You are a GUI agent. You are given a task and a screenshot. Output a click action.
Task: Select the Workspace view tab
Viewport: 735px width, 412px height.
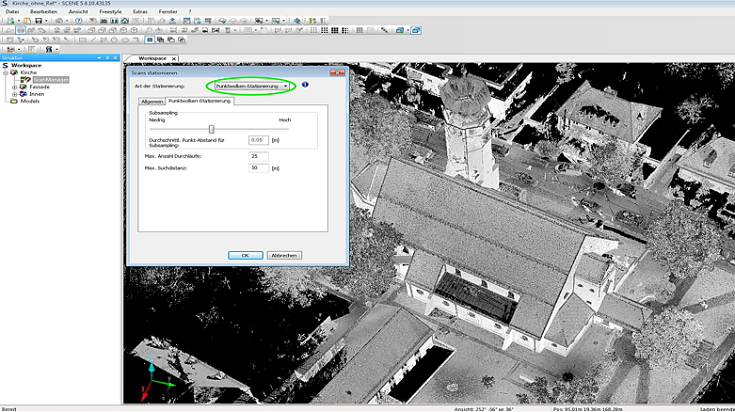click(x=151, y=58)
